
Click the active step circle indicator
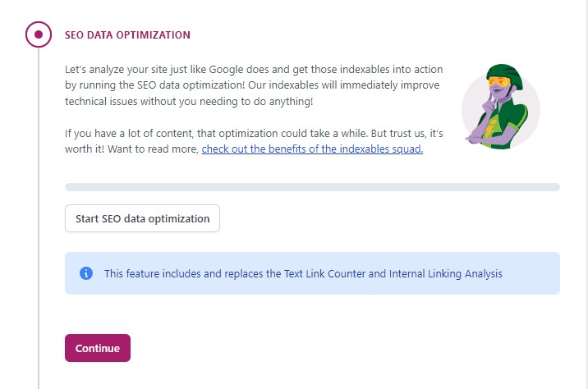39,34
